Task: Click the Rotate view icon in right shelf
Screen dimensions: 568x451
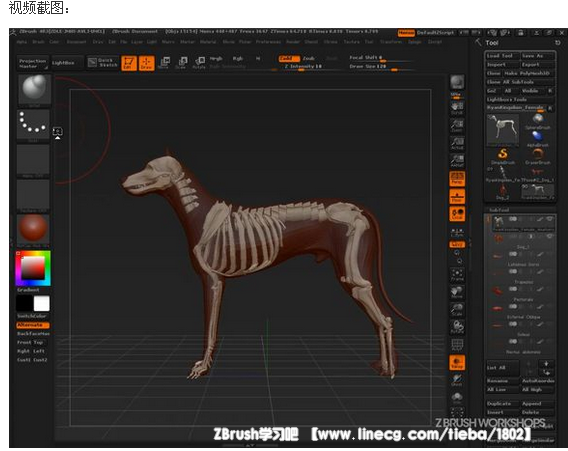Action: tap(457, 327)
